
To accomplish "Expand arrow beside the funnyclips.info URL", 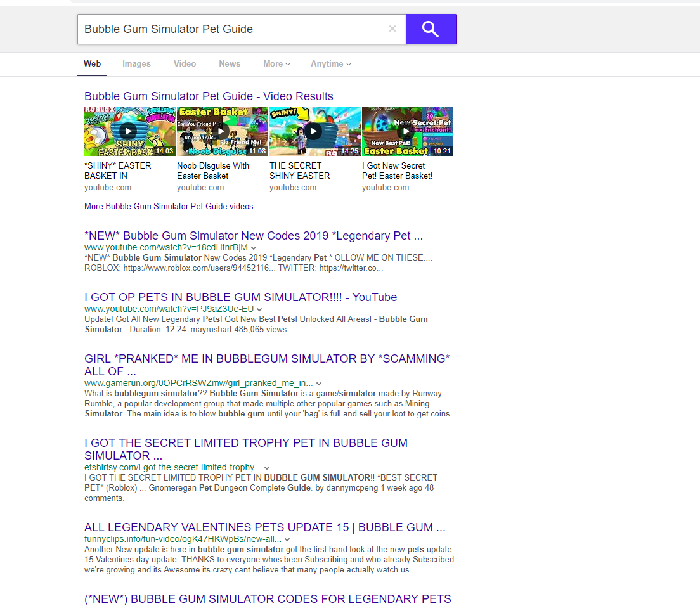I will [287, 539].
